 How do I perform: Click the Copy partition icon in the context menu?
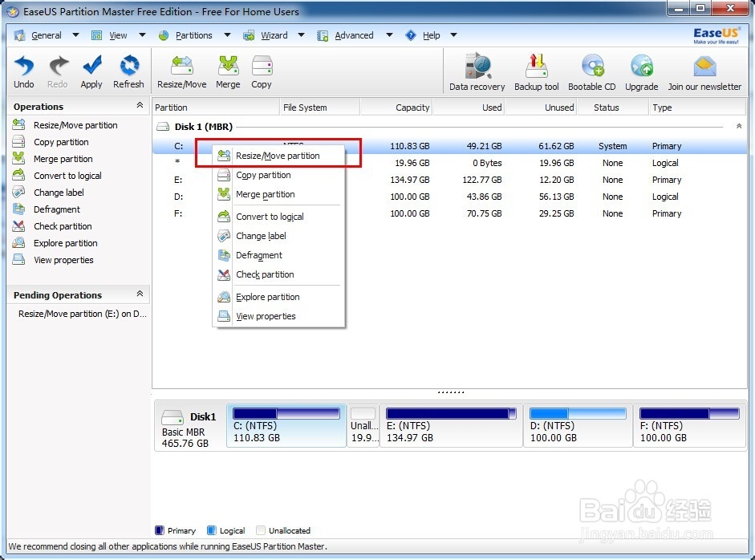tap(224, 175)
